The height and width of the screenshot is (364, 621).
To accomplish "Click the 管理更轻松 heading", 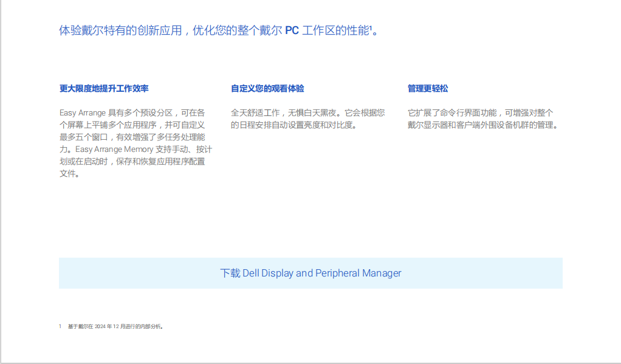I will pyautogui.click(x=428, y=89).
